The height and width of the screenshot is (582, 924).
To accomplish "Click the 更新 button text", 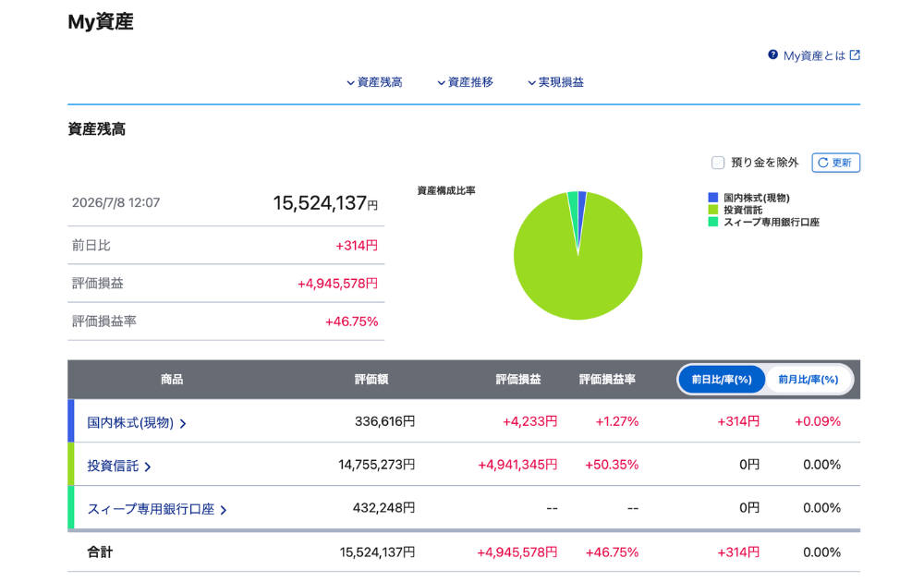I will pyautogui.click(x=842, y=163).
